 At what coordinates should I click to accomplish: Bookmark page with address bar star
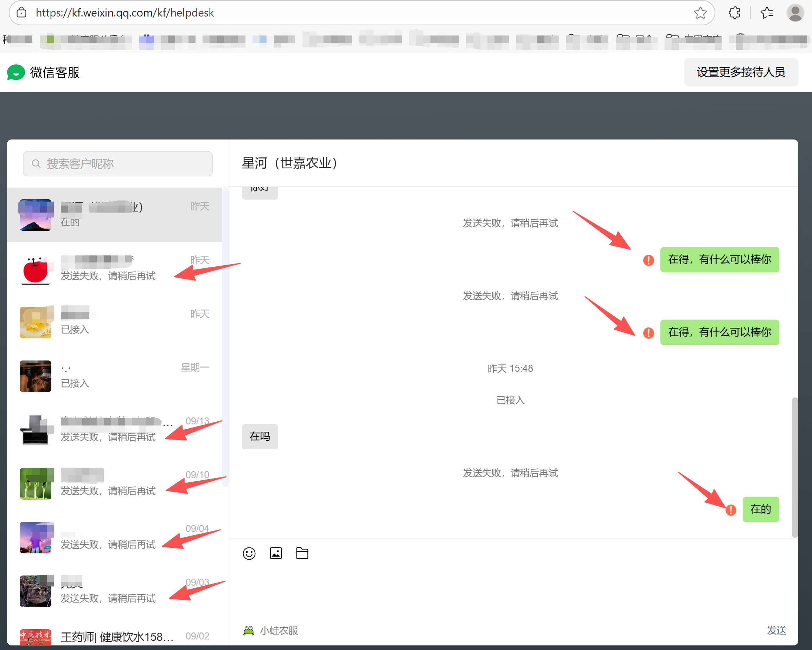coord(700,13)
